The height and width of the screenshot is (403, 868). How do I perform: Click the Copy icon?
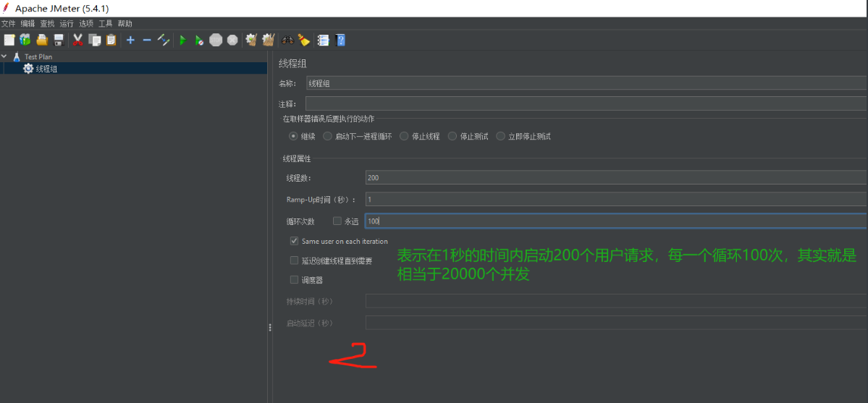[95, 40]
